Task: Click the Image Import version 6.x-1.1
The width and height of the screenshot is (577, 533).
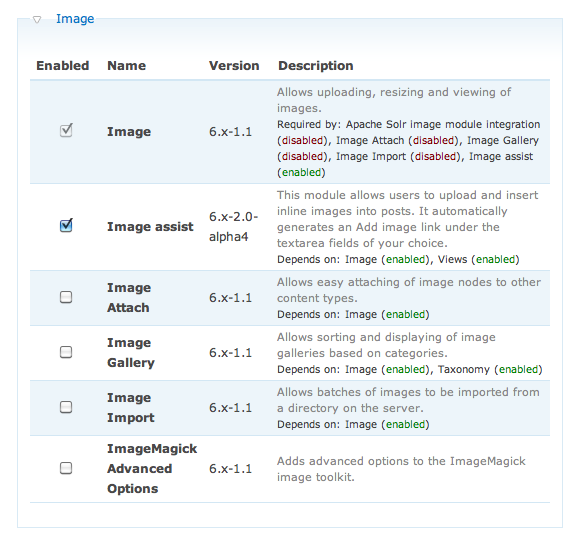Action: pos(231,407)
